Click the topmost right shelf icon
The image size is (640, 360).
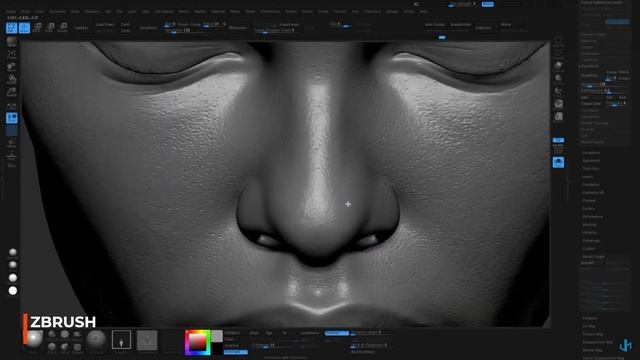(558, 41)
